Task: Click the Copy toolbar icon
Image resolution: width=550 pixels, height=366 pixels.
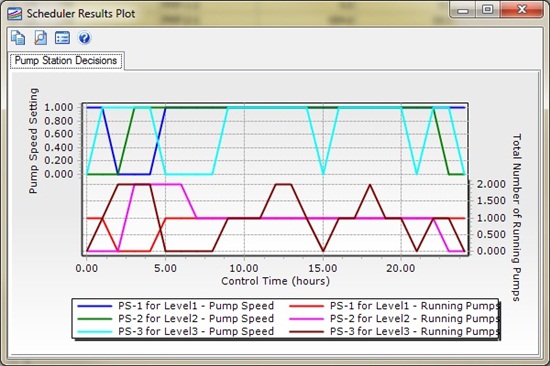Action: 18,38
